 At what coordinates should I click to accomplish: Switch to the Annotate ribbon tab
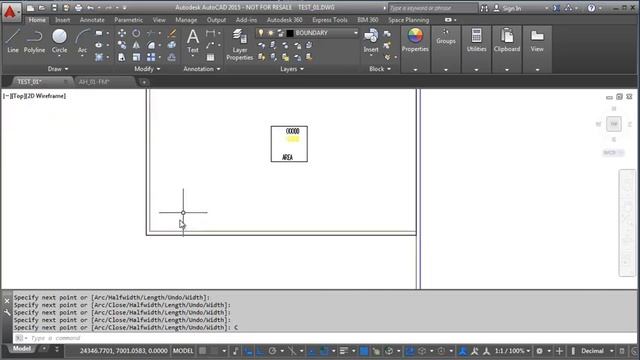pos(92,20)
